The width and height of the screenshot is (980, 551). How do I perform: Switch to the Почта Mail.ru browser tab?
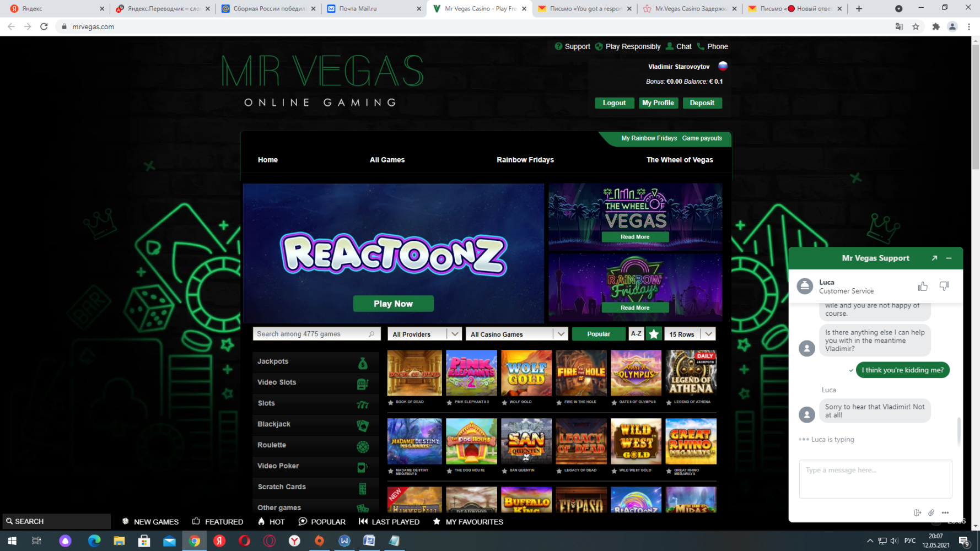(x=374, y=9)
